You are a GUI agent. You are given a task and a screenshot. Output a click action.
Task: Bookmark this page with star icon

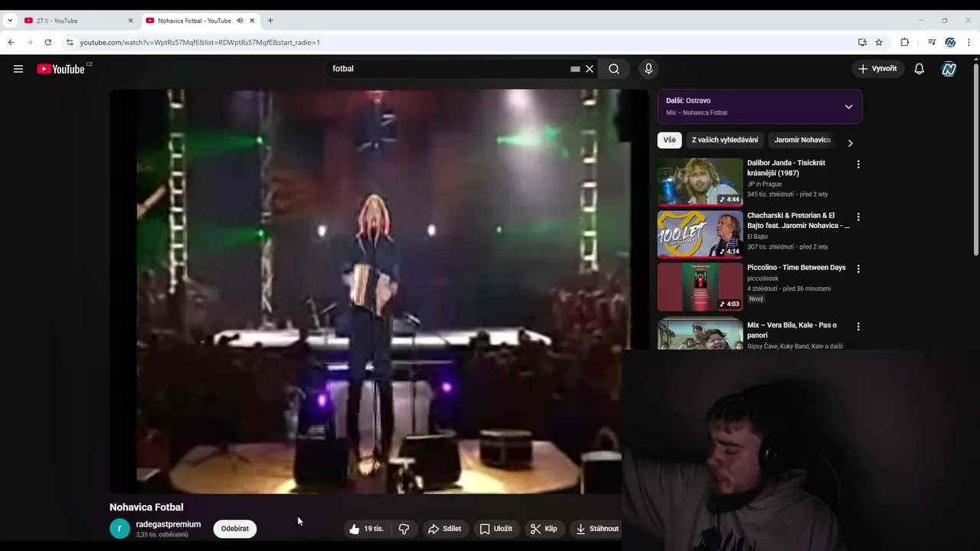tap(879, 42)
